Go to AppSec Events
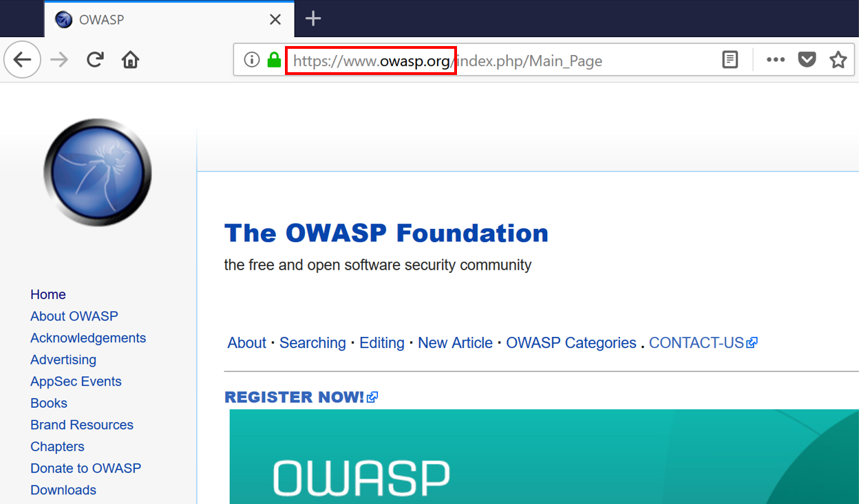Screen dimensions: 861x504 (76, 382)
